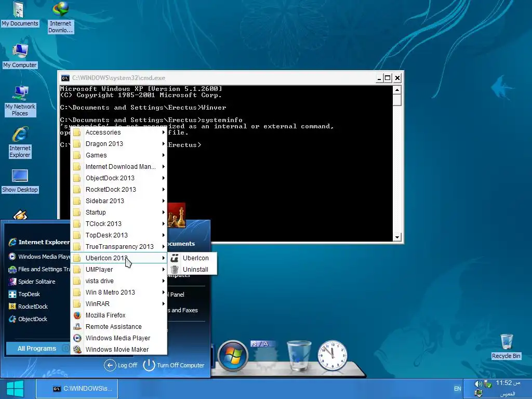Click the taskbar clock showing 11:52
Viewport: 532px width, 399px height.
(508, 383)
